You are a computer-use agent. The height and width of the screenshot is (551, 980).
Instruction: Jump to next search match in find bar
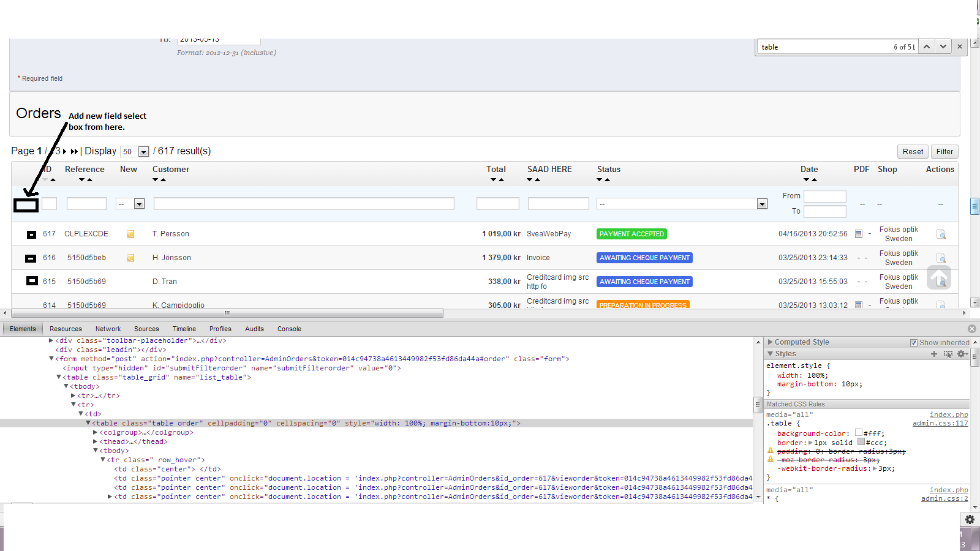(943, 47)
